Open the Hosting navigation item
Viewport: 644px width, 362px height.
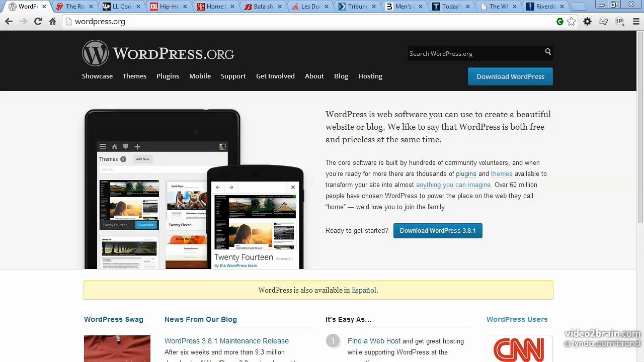(370, 76)
